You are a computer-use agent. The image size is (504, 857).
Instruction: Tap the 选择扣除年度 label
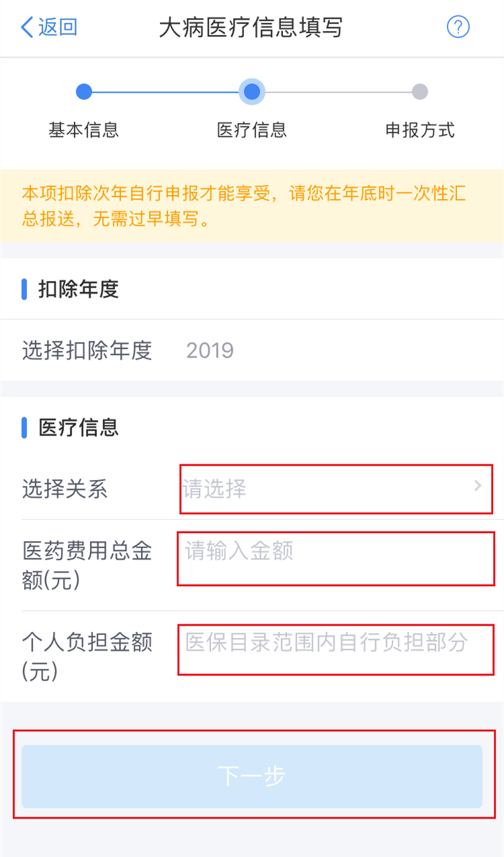pos(87,350)
